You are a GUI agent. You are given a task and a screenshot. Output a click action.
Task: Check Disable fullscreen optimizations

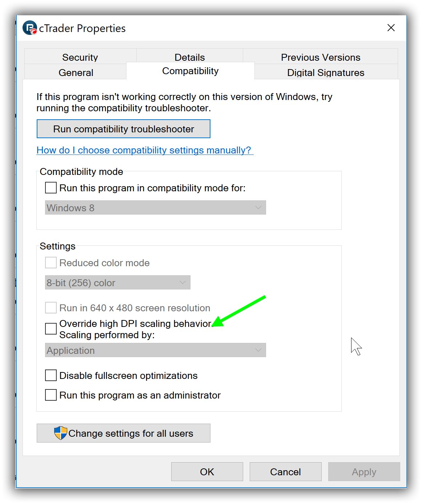pos(51,375)
